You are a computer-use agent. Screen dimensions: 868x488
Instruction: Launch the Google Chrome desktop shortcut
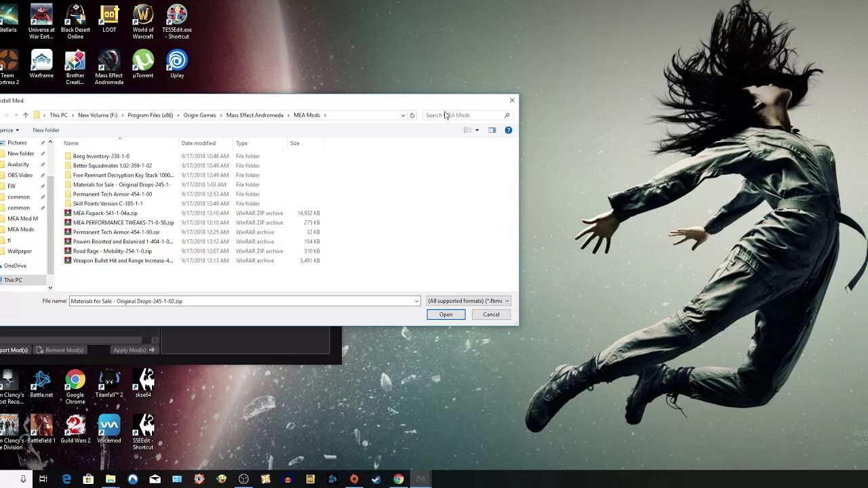click(x=75, y=387)
